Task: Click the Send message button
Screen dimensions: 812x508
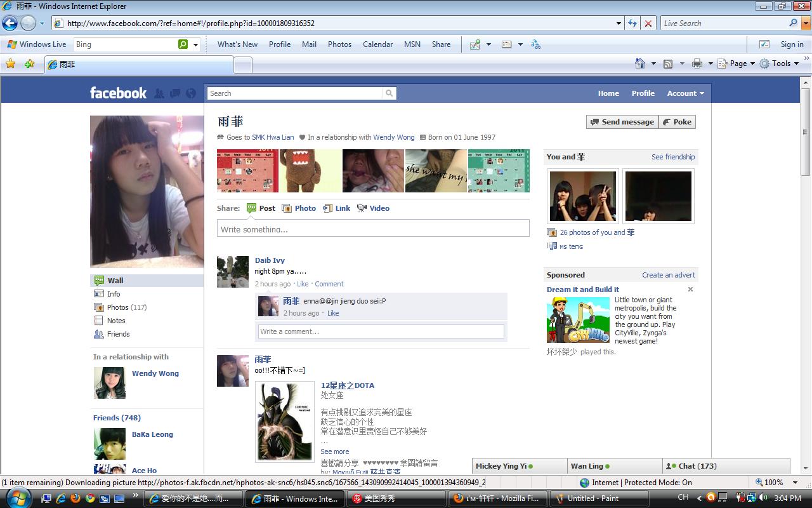Action: pyautogui.click(x=622, y=122)
